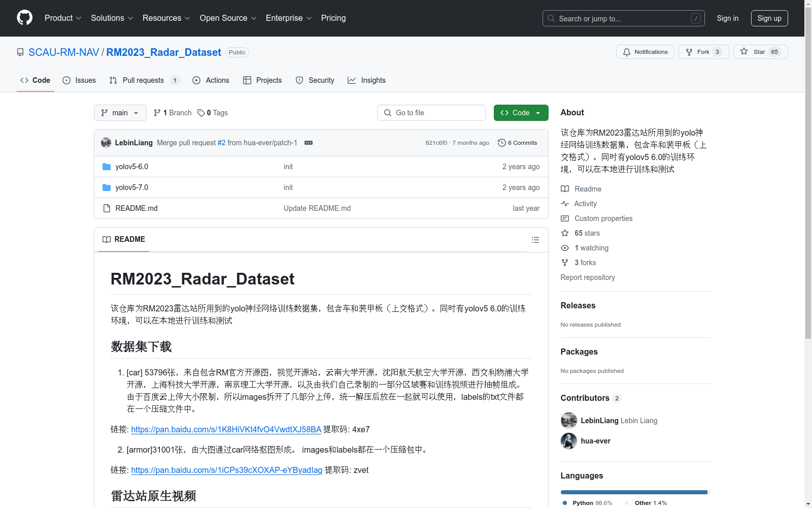Watch this repository
Image resolution: width=812 pixels, height=508 pixels.
click(592, 248)
